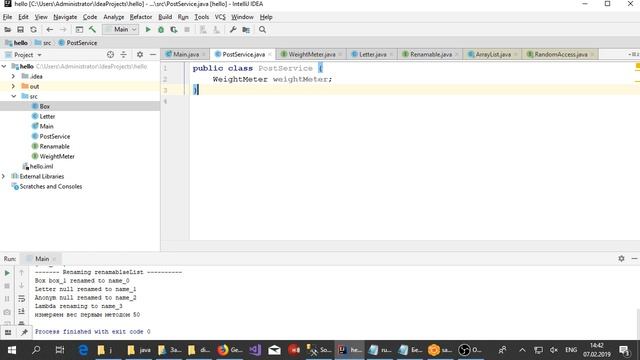The width and height of the screenshot is (640, 360).
Task: Select Box class in project tree
Action: click(44, 106)
